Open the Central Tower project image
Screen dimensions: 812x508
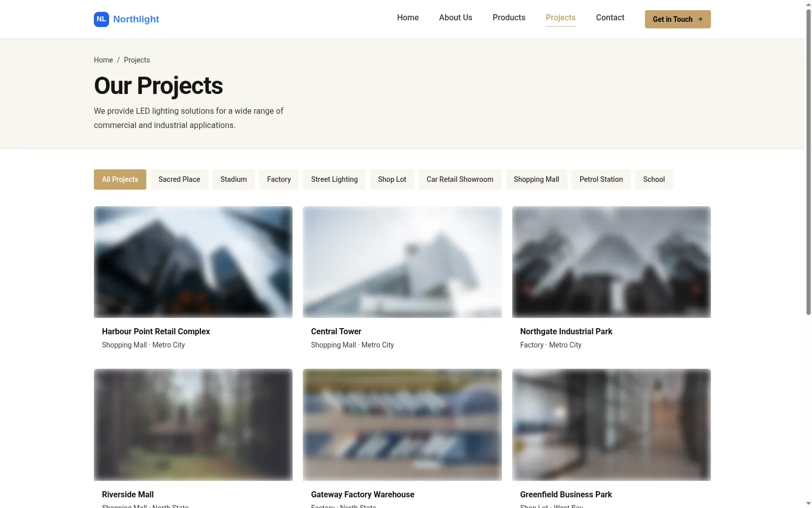[402, 262]
